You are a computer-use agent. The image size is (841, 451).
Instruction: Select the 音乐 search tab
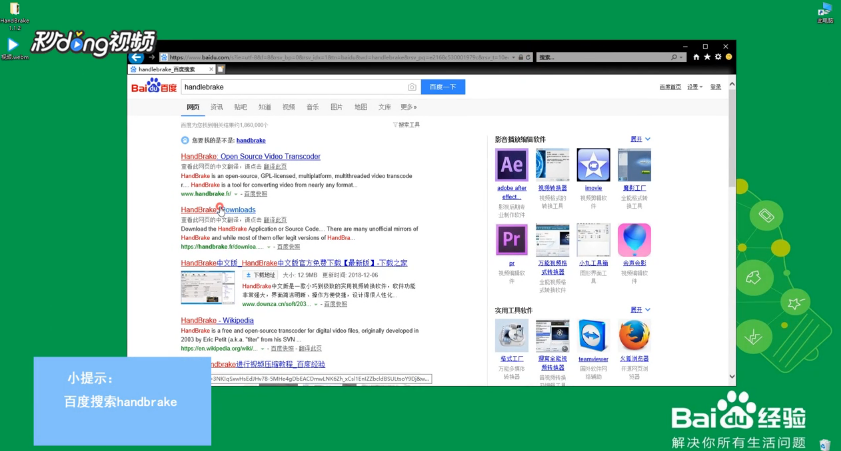313,107
